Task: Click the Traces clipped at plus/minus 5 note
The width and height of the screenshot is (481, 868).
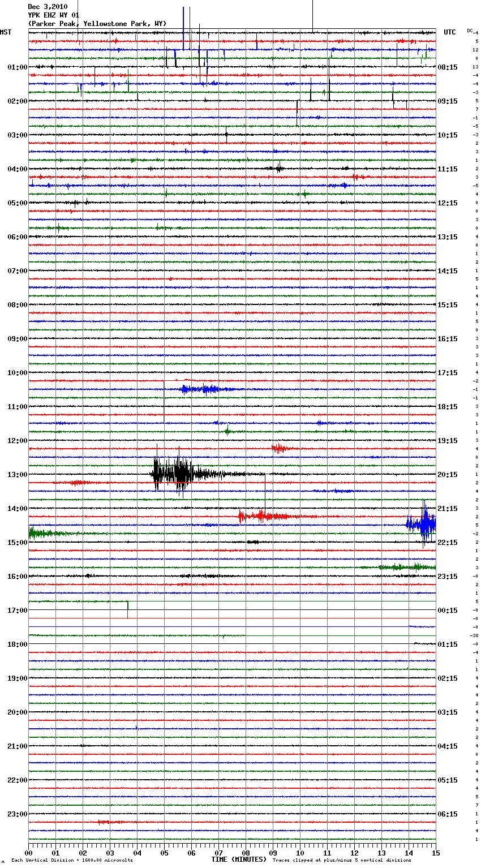Action: point(342,860)
